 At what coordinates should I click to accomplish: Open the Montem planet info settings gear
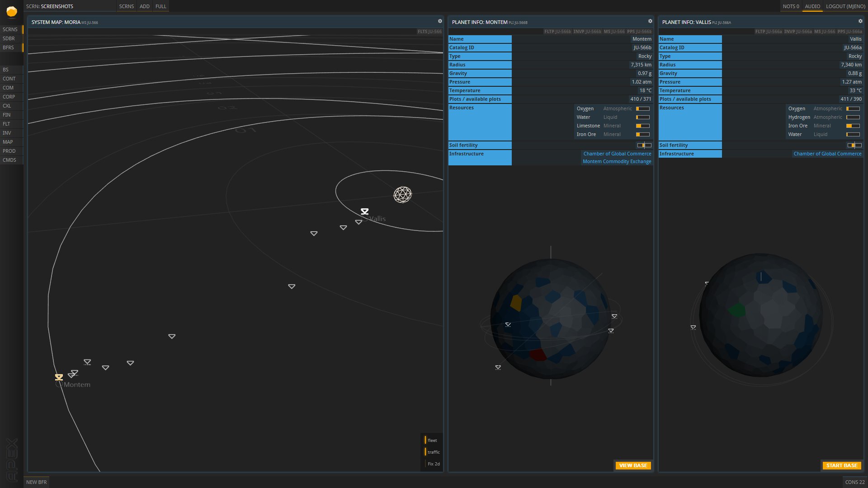650,21
